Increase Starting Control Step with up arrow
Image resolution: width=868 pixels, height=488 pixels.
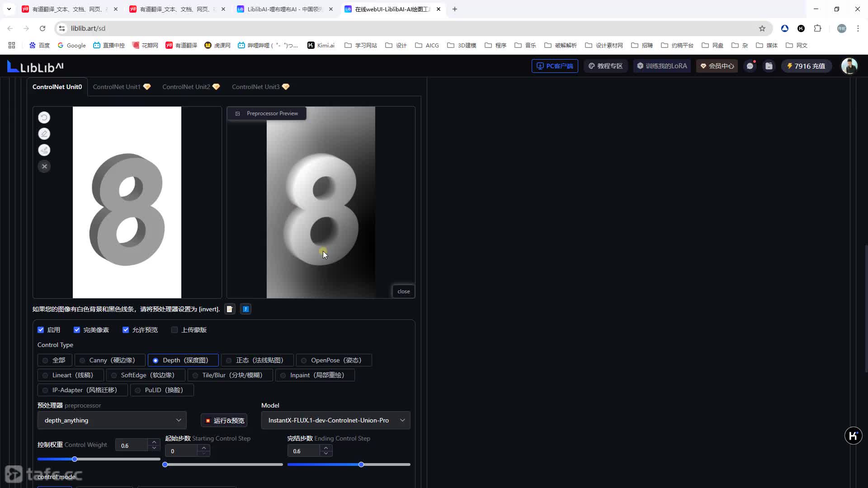tap(204, 448)
